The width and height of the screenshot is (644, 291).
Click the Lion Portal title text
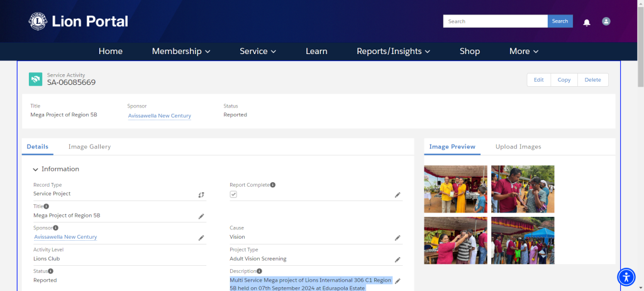tap(90, 21)
